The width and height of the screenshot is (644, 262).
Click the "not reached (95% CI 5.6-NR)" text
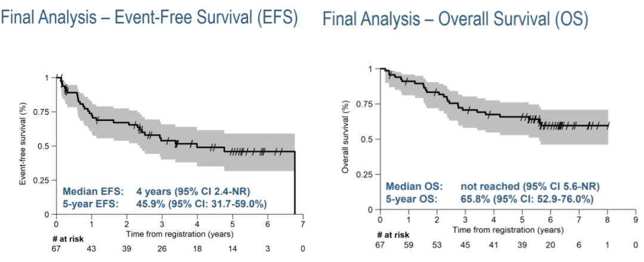pyautogui.click(x=530, y=187)
